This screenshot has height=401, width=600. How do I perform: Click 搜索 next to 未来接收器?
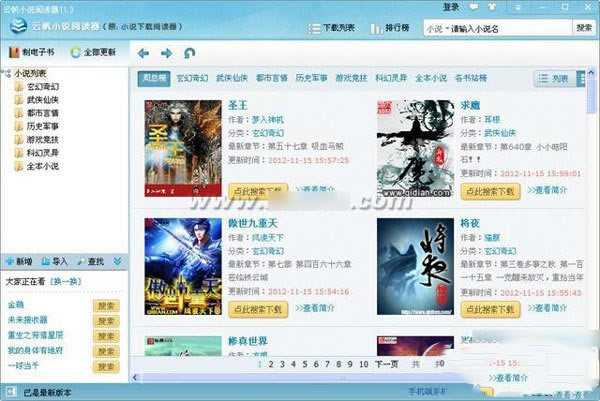coord(106,321)
